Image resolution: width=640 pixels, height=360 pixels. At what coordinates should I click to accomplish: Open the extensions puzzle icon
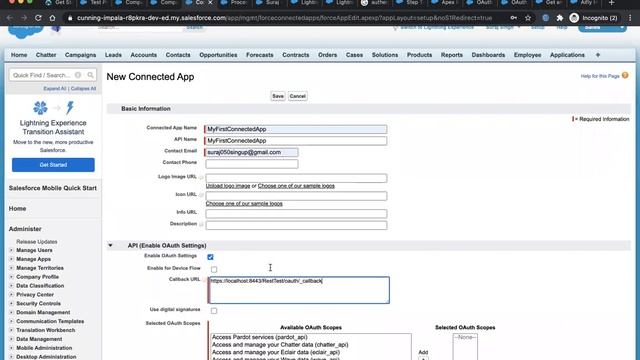point(560,18)
